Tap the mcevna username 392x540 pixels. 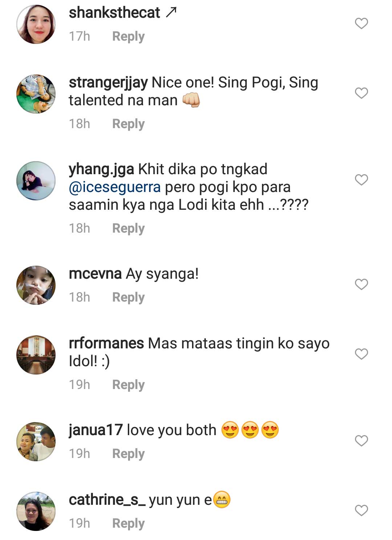[x=95, y=274]
